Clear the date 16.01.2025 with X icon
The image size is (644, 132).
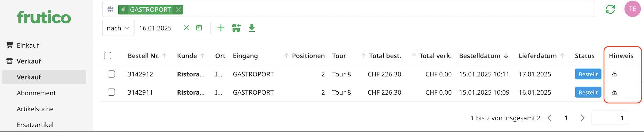point(186,28)
